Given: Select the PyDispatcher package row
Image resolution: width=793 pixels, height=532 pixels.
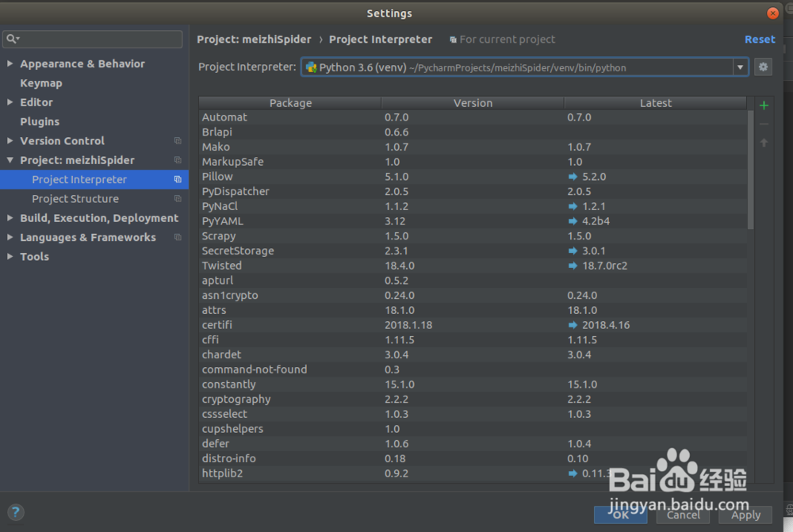Looking at the screenshot, I should click(473, 192).
